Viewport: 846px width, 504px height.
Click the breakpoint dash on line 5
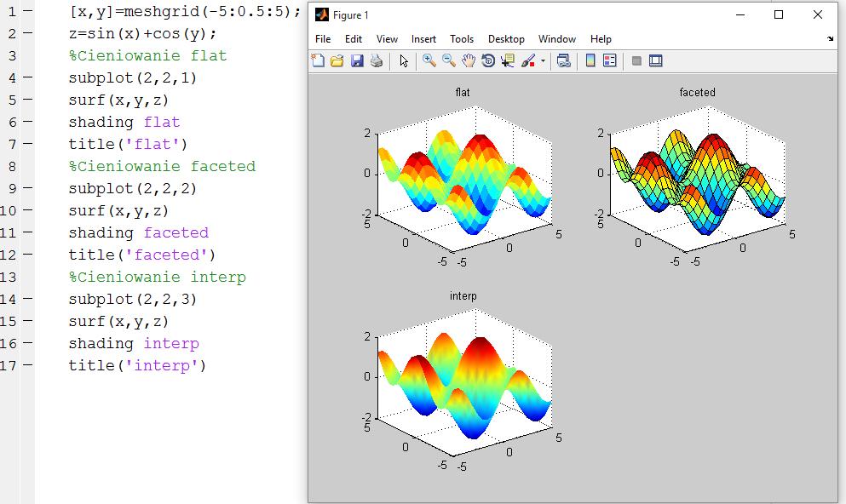point(27,100)
